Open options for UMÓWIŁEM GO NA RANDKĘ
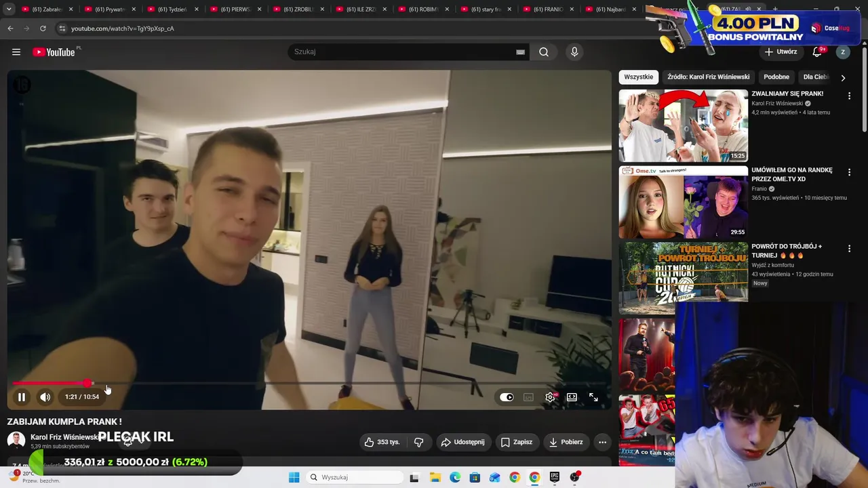 (849, 173)
